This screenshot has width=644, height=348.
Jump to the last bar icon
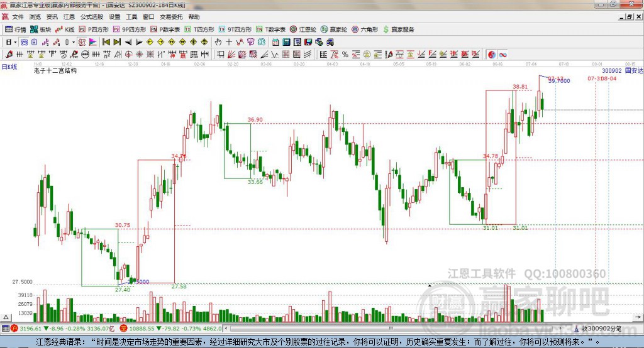(117, 42)
